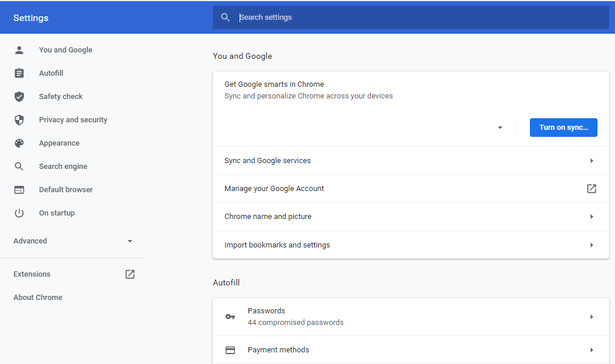615x364 pixels.
Task: Click the Safety check shield icon
Action: [19, 97]
